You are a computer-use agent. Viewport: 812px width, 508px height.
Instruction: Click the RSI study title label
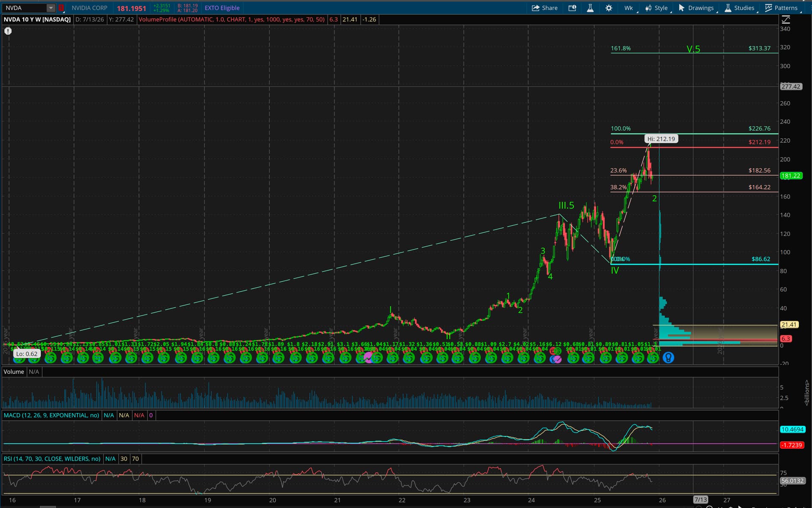(x=52, y=458)
